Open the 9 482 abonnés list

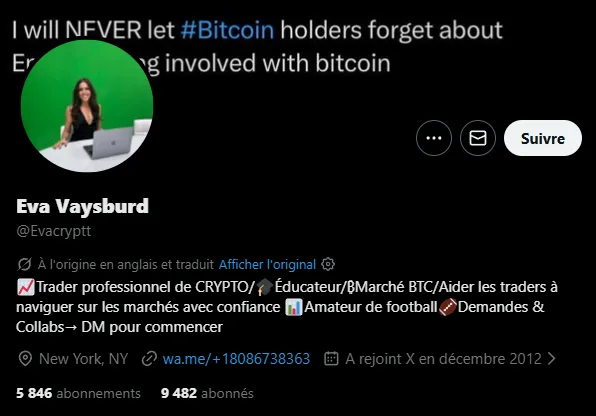[x=207, y=393]
